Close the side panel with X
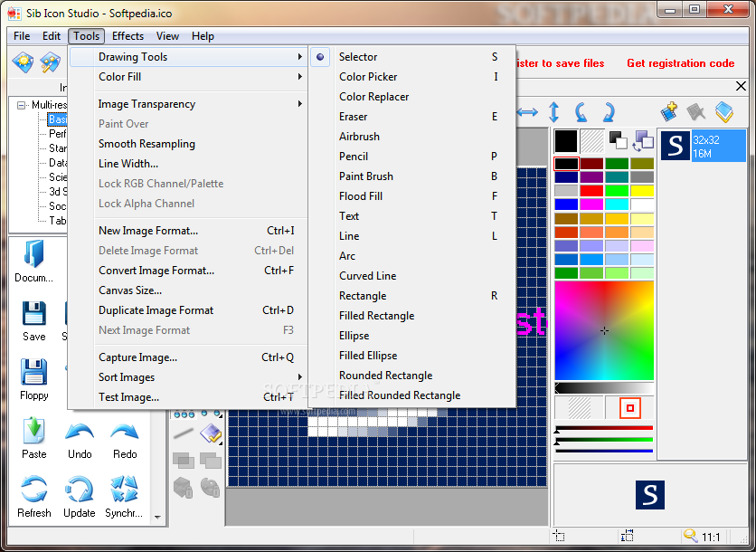The height and width of the screenshot is (552, 756). click(x=741, y=86)
